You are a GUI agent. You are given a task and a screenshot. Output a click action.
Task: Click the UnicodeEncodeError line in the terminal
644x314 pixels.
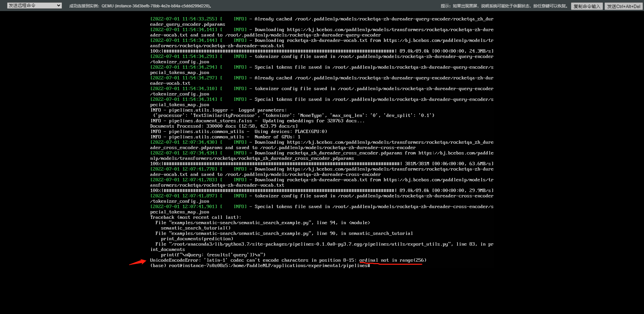[288, 260]
